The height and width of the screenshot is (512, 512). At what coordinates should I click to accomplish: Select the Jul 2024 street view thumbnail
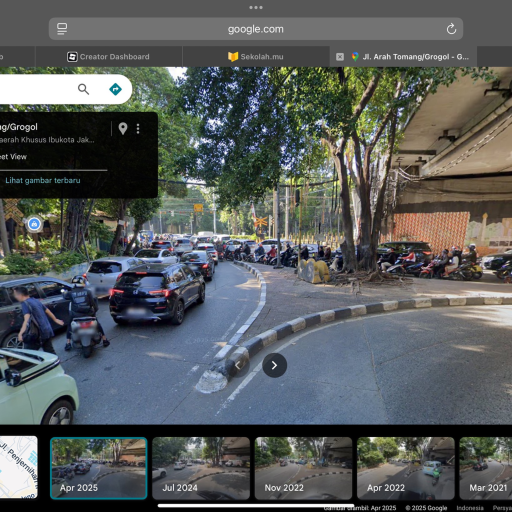tap(201, 468)
